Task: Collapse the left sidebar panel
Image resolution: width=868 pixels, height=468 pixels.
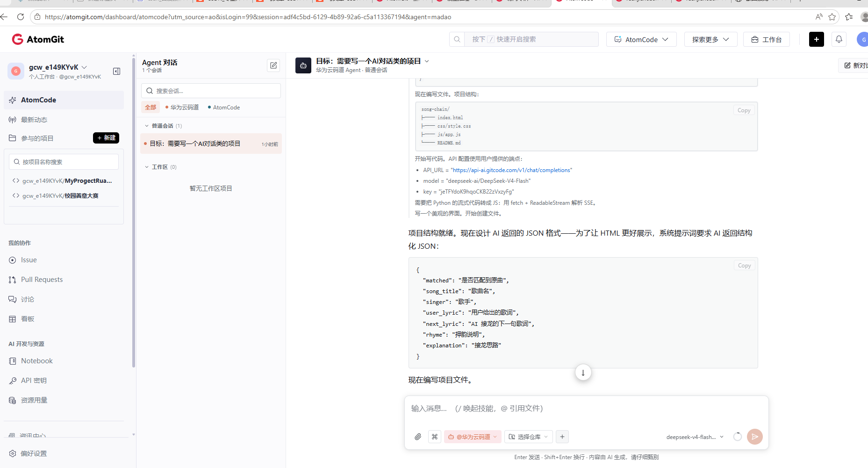Action: pyautogui.click(x=117, y=71)
